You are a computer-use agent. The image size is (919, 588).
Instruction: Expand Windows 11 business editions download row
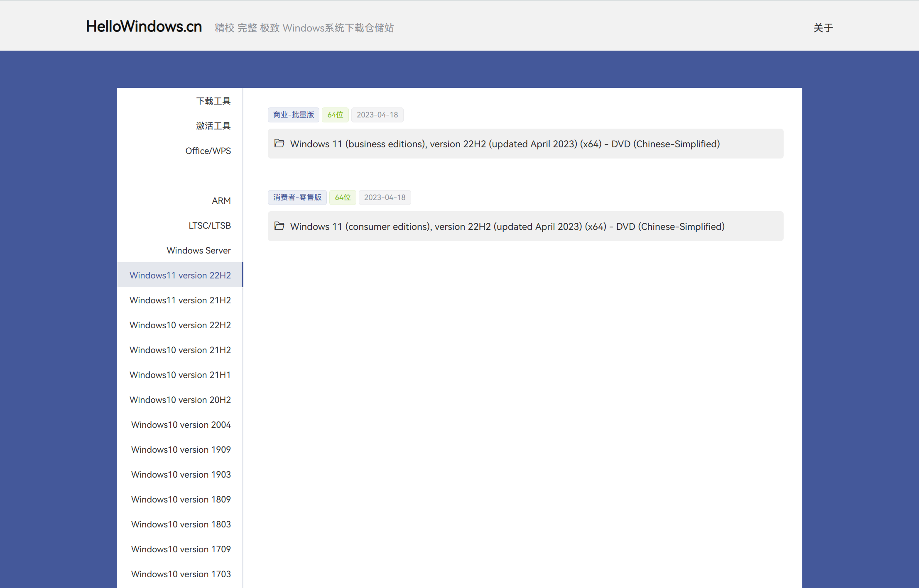(505, 144)
